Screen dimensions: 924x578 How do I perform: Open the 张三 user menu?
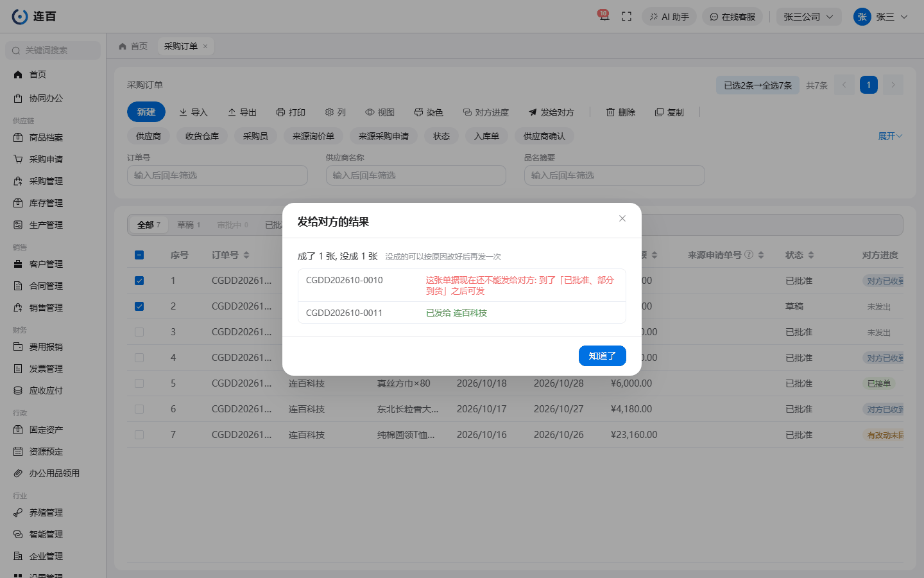click(881, 17)
